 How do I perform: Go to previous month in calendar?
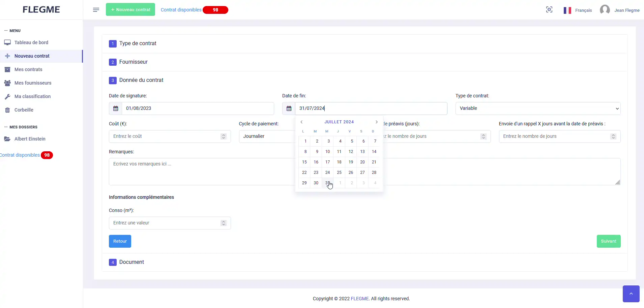point(302,122)
